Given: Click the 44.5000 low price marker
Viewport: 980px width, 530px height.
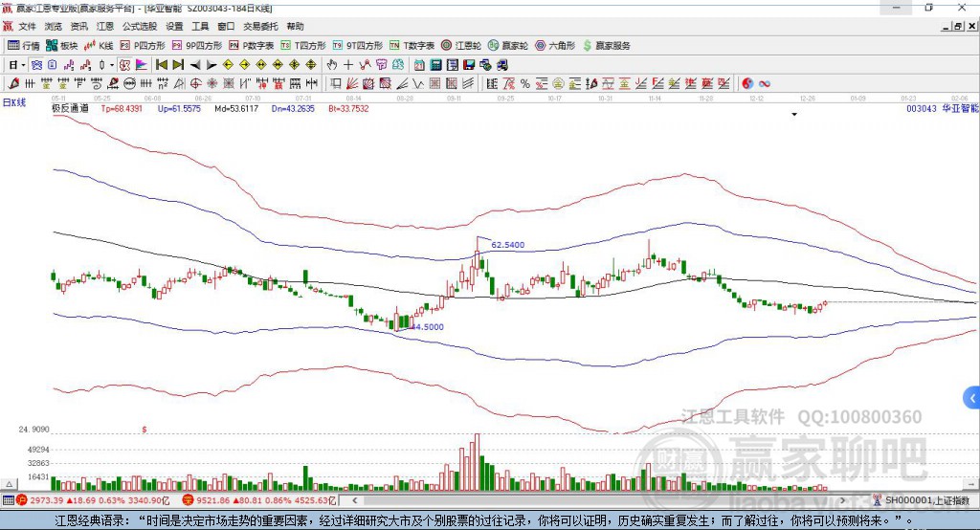Looking at the screenshot, I should pyautogui.click(x=427, y=327).
